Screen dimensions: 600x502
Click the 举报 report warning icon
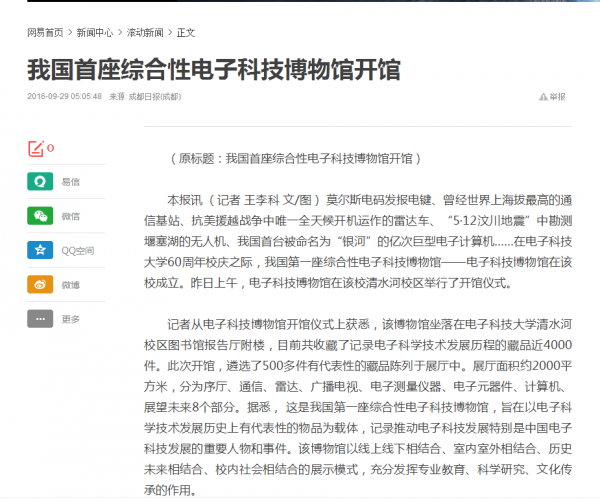[543, 97]
